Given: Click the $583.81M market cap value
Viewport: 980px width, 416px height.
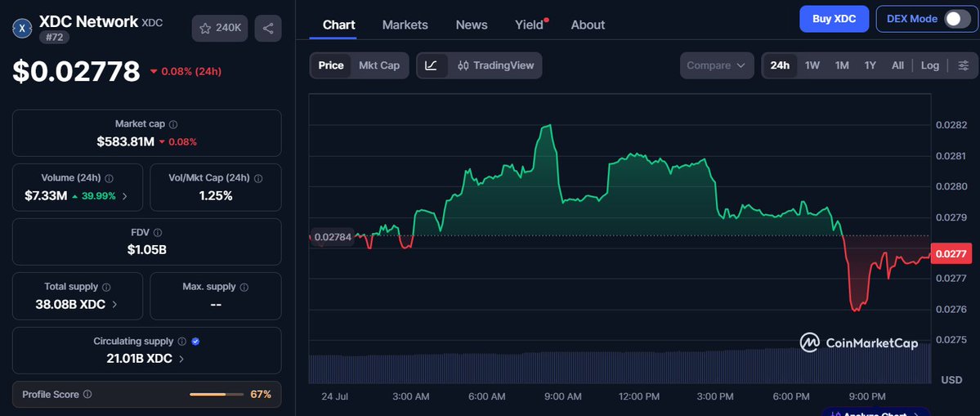Looking at the screenshot, I should tap(125, 141).
